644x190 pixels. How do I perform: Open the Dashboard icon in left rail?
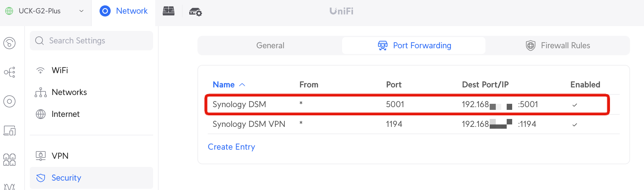coord(9,43)
